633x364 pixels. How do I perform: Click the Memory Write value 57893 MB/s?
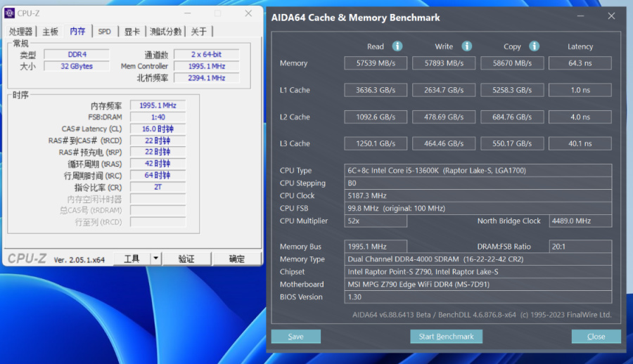coord(444,63)
